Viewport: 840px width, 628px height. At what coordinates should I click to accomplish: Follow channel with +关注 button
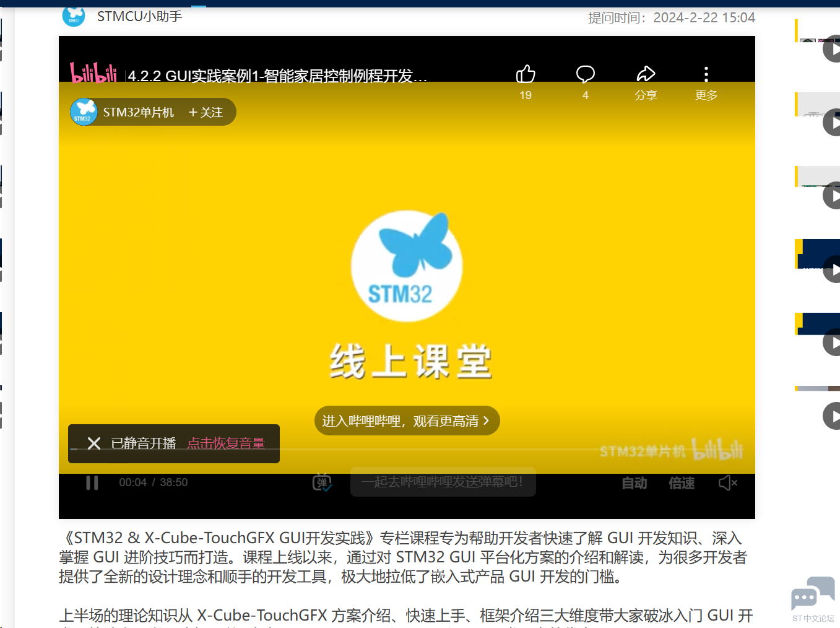coord(206,112)
